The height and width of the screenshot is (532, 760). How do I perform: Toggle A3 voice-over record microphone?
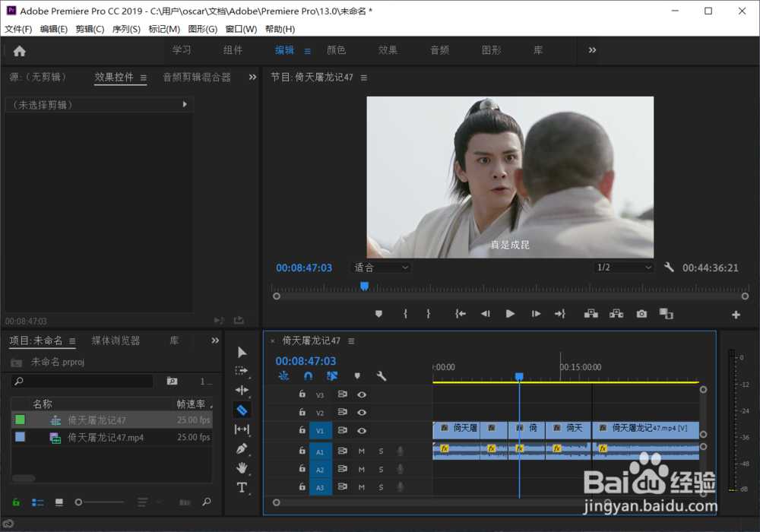[x=401, y=487]
